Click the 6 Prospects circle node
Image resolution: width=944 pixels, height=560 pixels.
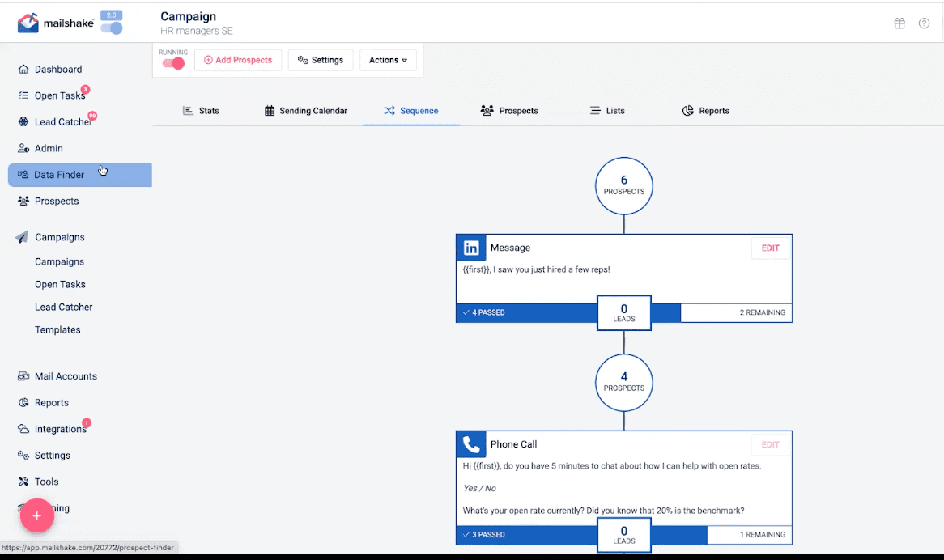click(x=623, y=185)
